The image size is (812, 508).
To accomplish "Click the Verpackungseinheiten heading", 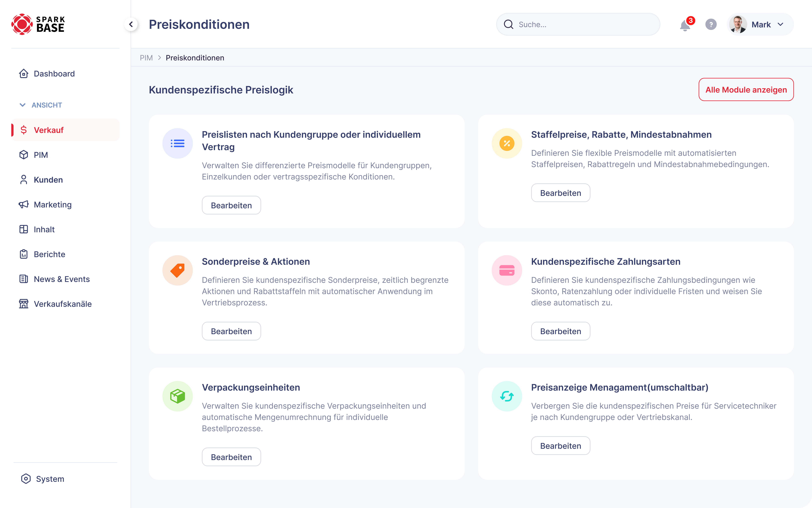I will [251, 387].
